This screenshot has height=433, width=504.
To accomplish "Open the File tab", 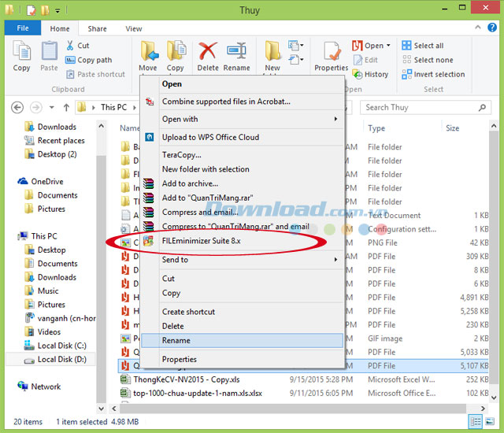I will coord(23,28).
